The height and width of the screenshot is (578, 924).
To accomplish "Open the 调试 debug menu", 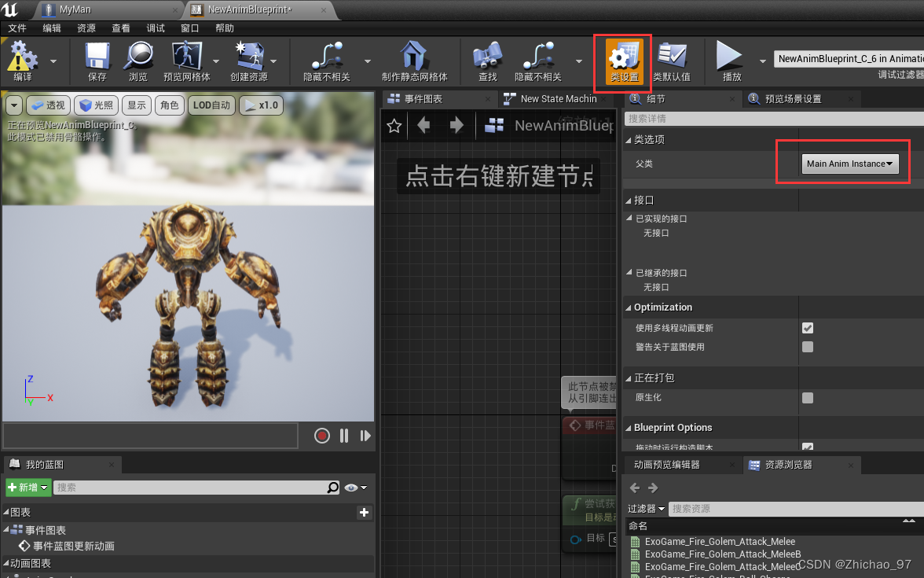I will coord(156,28).
